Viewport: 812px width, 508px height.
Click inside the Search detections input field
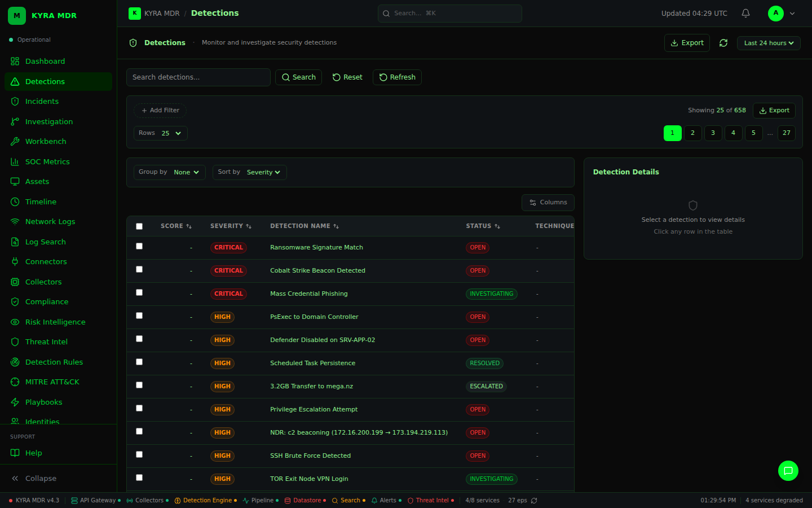click(198, 77)
